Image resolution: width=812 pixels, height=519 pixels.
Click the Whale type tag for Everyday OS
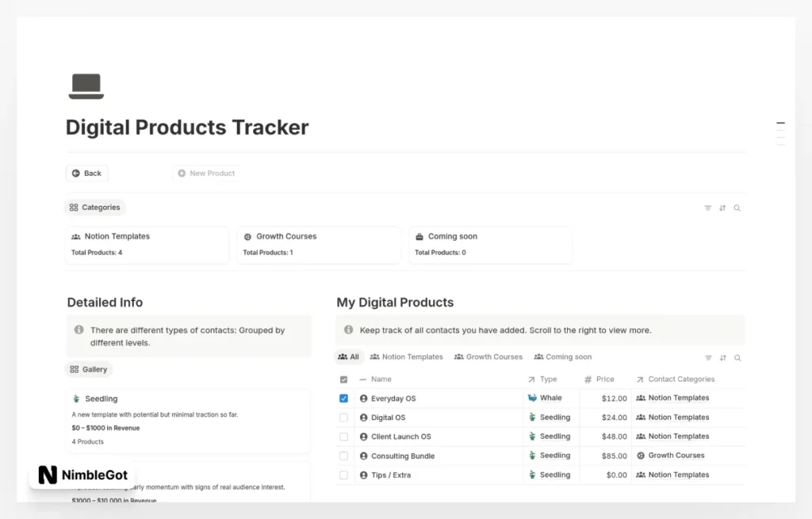[x=545, y=398]
